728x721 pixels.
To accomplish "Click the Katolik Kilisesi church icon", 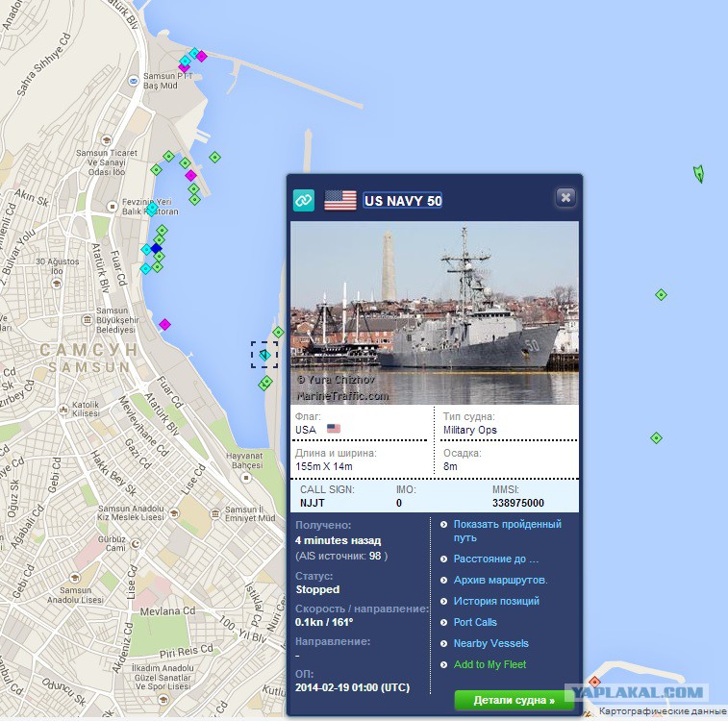I will point(63,410).
